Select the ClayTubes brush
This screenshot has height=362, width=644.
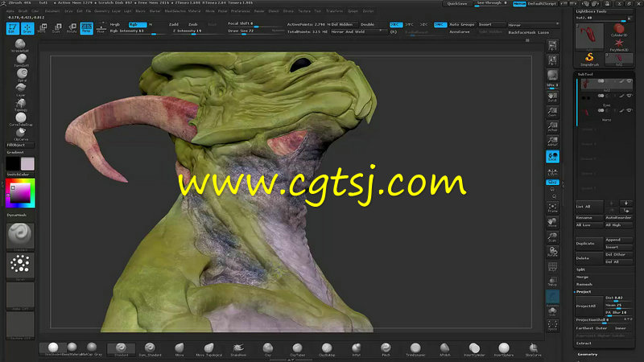(x=297, y=349)
